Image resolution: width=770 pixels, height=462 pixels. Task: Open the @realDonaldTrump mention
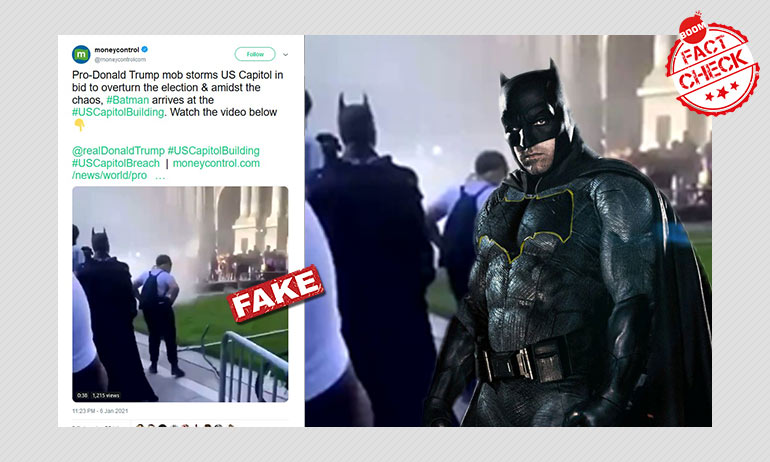click(118, 151)
